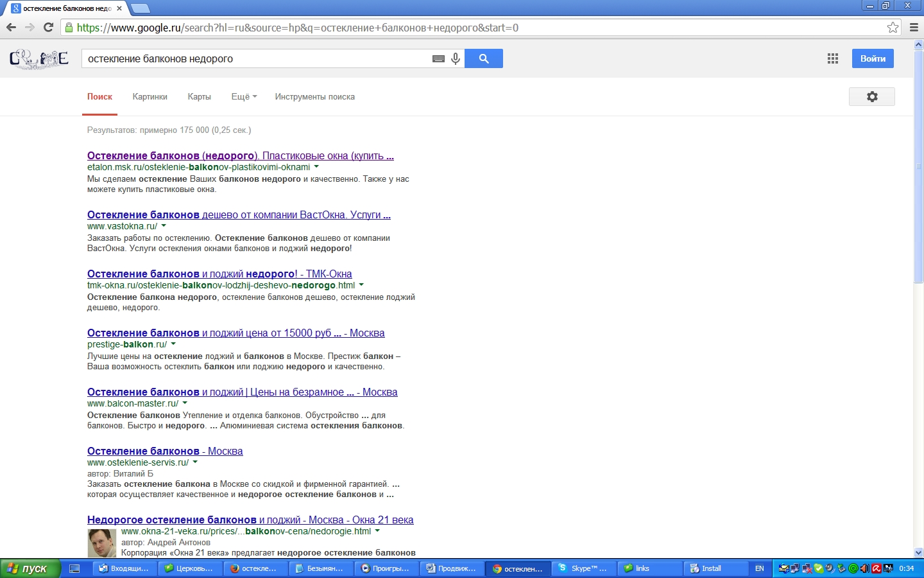Reload the page with the refresh icon
This screenshot has height=578, width=924.
point(48,28)
